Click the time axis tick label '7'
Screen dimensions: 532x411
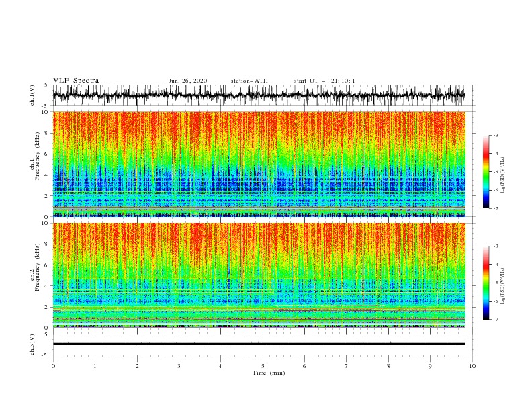pos(347,366)
